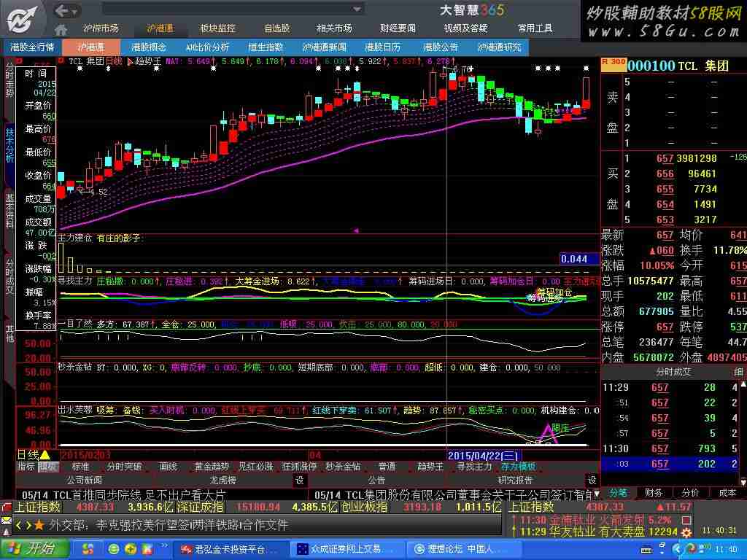Screen dimensions: 747x560
Task: Switch to the 港股日历 tab
Action: pyautogui.click(x=382, y=47)
